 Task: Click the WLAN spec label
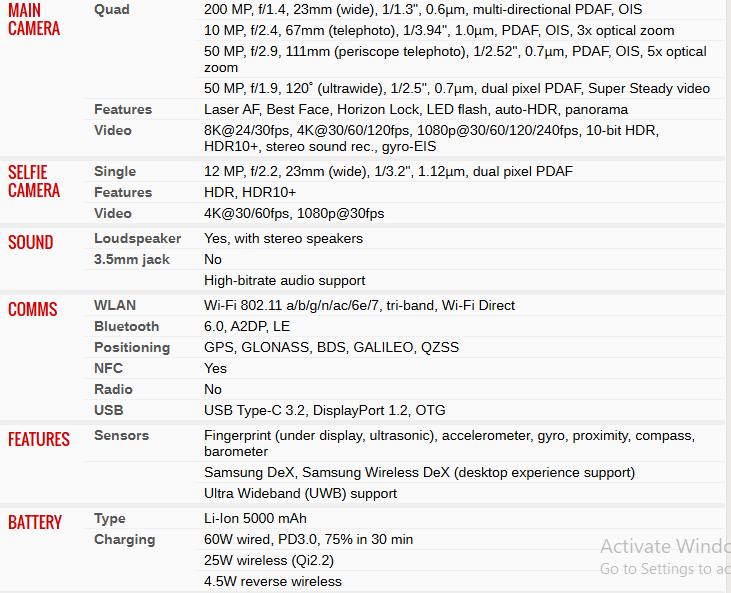point(115,305)
